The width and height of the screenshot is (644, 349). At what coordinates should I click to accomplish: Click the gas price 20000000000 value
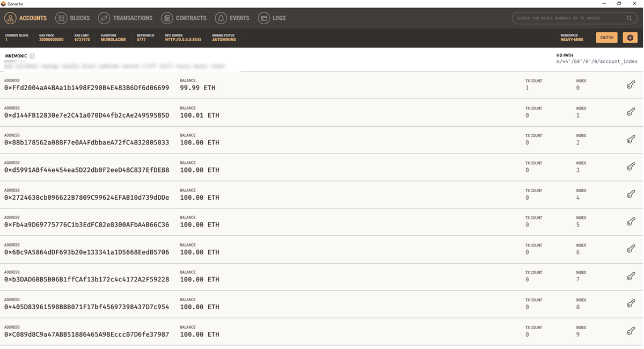pos(51,40)
